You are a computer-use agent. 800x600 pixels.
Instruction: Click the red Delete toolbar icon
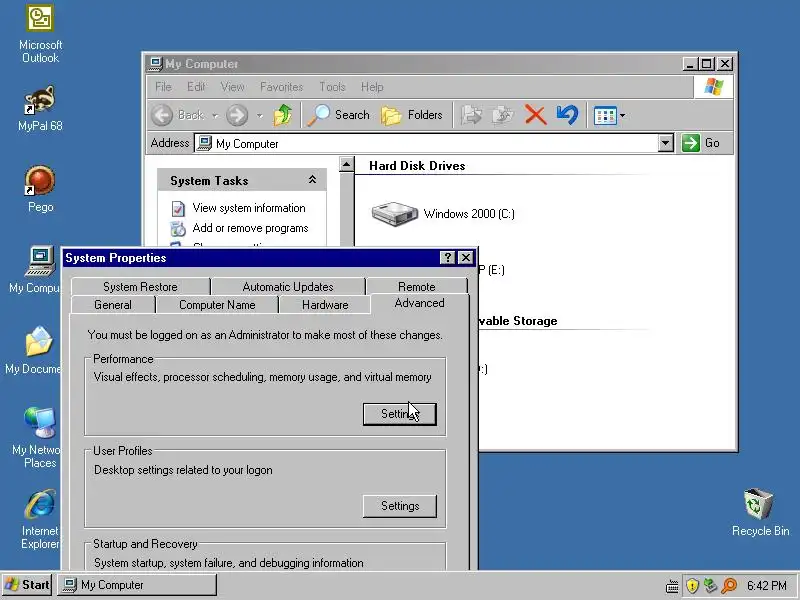point(535,115)
